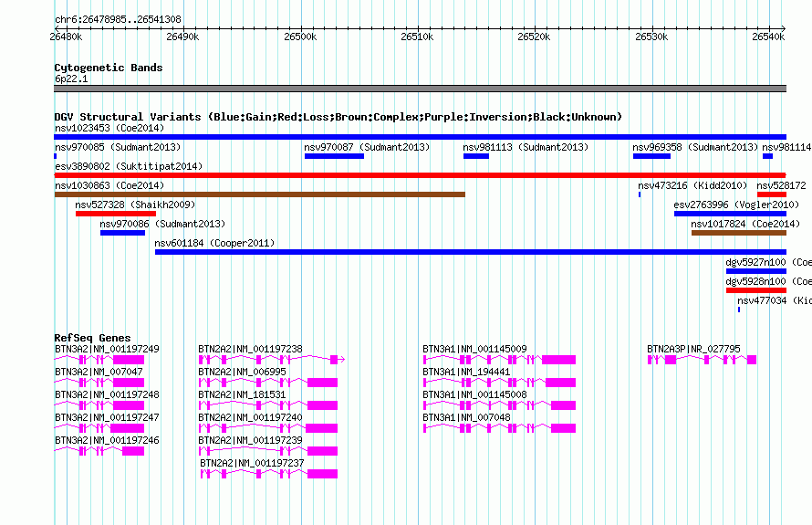Click the nsv970086 (Sudmant2013) blue bar
Image resolution: width=812 pixels, height=525 pixels.
pyautogui.click(x=123, y=233)
